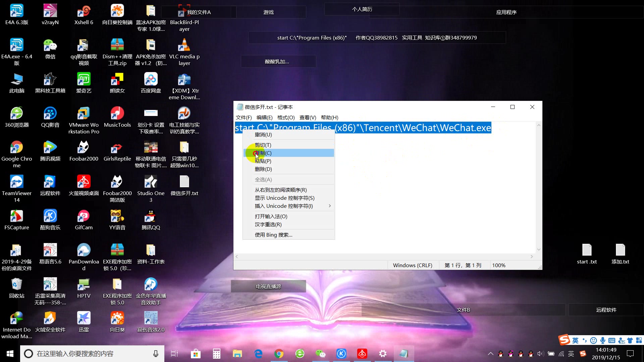Select the 此电脑 desktop icon
The width and height of the screenshot is (644, 362).
(x=16, y=83)
